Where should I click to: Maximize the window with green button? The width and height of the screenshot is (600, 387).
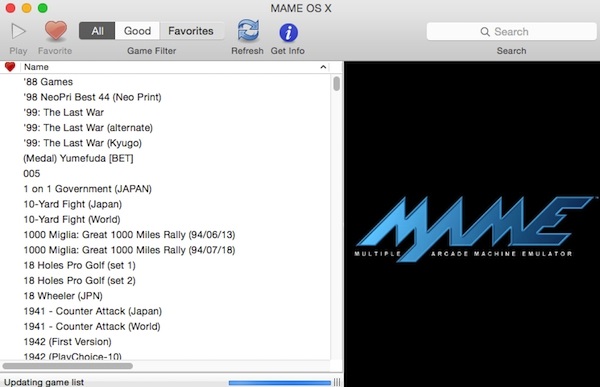(42, 8)
